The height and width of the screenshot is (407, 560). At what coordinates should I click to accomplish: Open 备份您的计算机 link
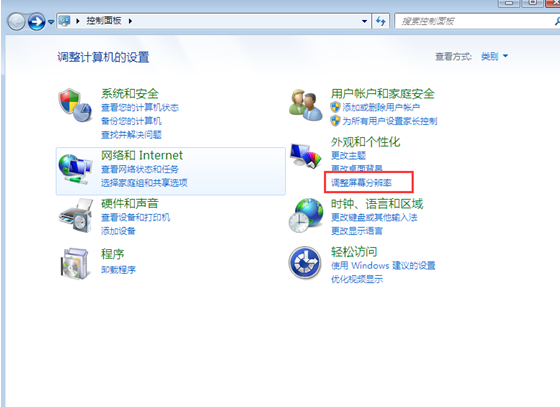(x=131, y=121)
